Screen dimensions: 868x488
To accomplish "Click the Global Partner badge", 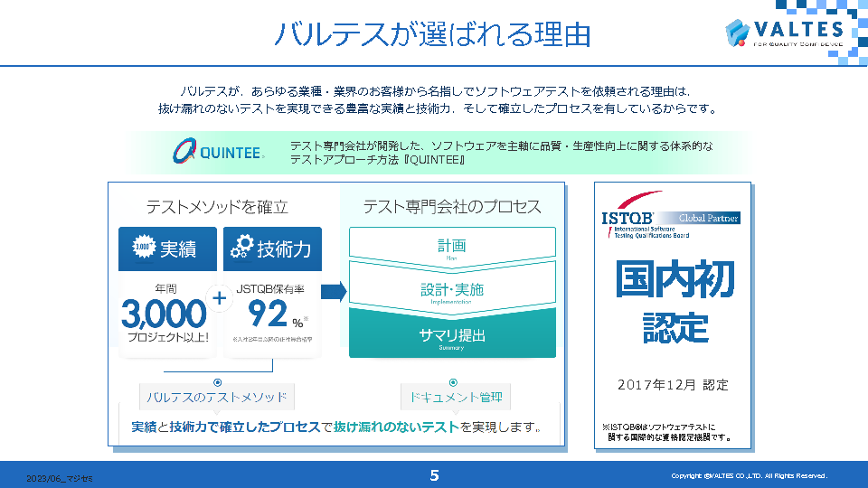I will (709, 218).
